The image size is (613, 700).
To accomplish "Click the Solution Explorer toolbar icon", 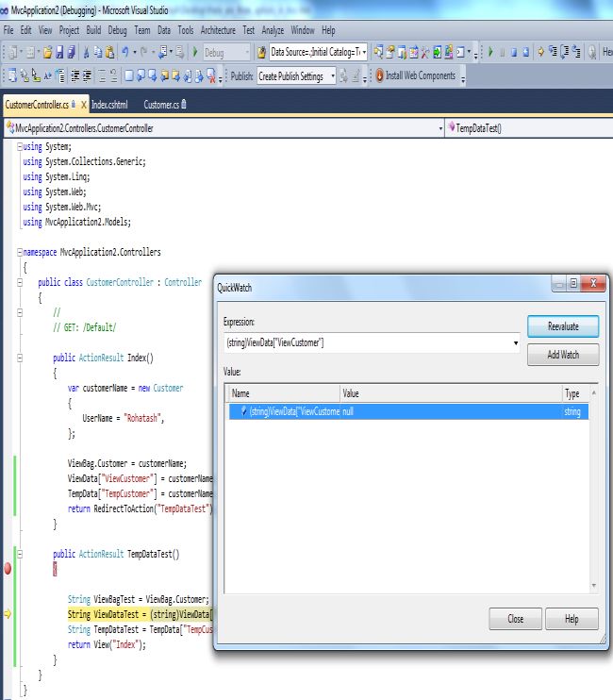I will click(x=378, y=52).
